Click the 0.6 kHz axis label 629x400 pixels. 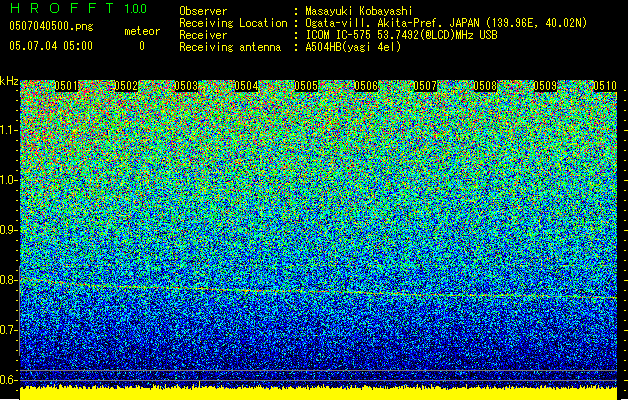9,380
